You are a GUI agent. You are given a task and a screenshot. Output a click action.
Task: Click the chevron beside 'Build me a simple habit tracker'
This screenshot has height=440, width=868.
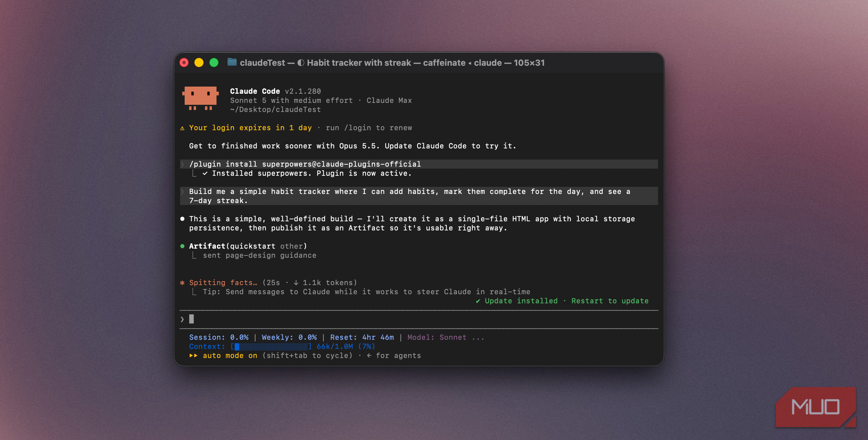tap(182, 192)
